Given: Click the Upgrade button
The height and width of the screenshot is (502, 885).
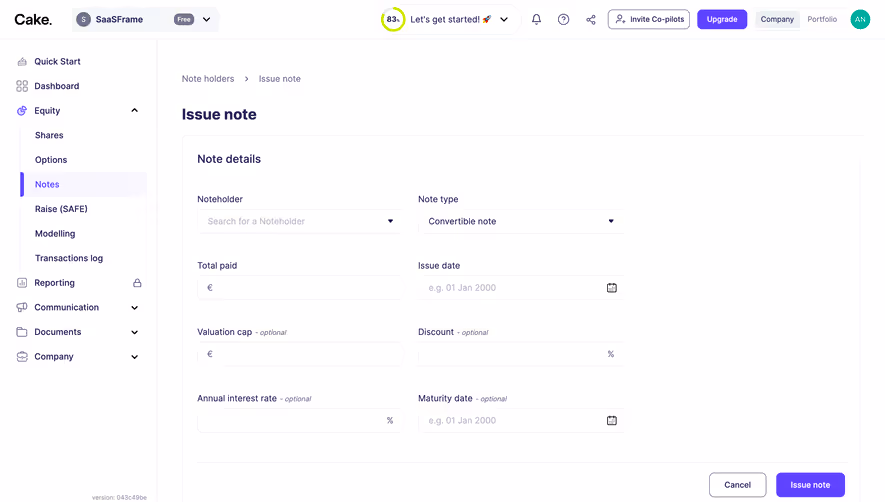Looking at the screenshot, I should 722,19.
